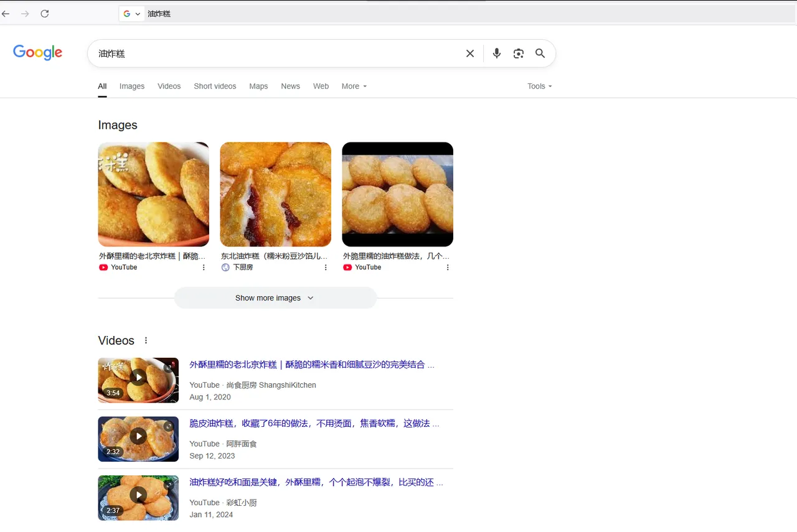Click the 下厨房 source label
Image resolution: width=797 pixels, height=532 pixels.
pyautogui.click(x=243, y=268)
